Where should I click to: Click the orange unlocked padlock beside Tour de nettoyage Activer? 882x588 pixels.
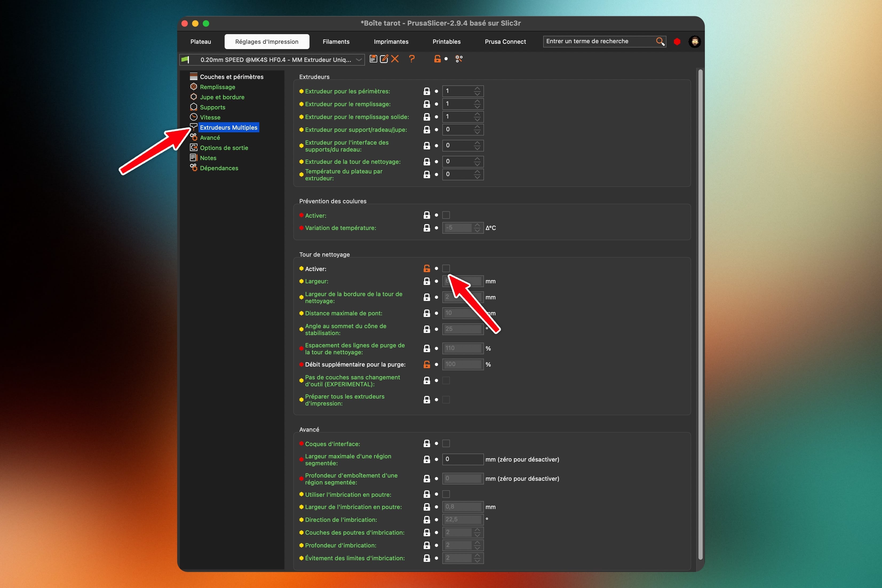tap(427, 268)
